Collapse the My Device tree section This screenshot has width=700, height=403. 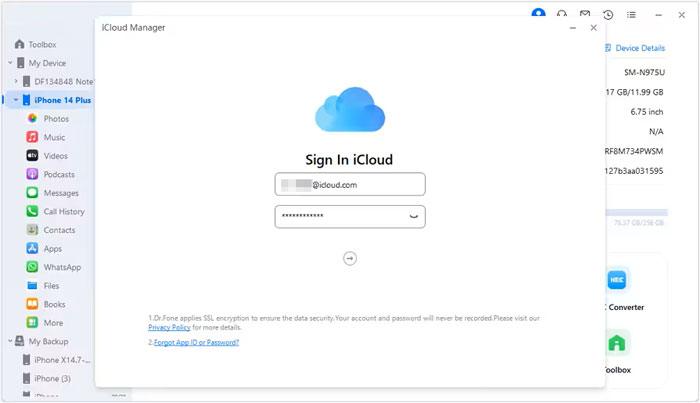10,63
